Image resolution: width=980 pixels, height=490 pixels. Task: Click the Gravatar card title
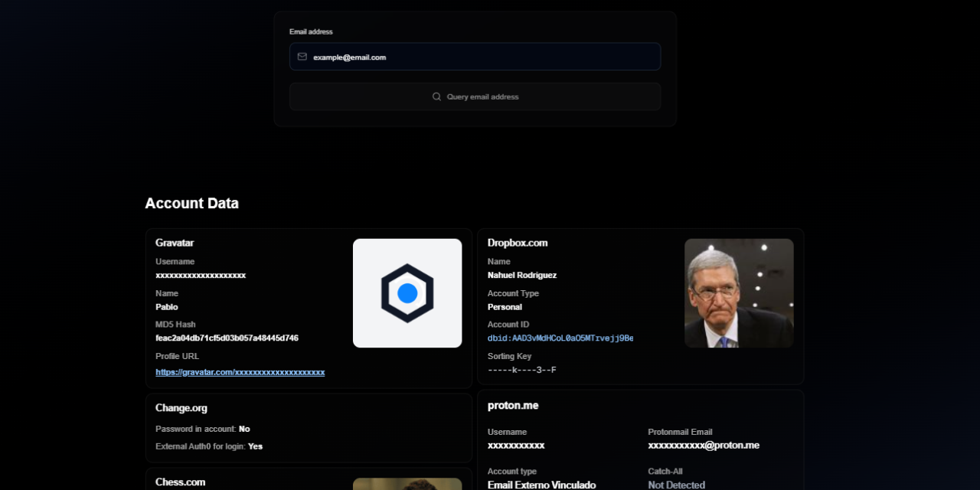pos(175,243)
